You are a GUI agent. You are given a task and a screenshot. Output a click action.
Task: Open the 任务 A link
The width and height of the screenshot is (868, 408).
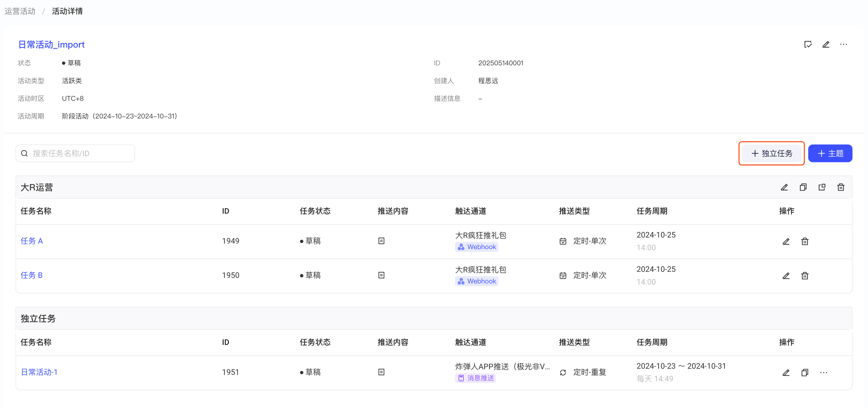[x=32, y=241]
